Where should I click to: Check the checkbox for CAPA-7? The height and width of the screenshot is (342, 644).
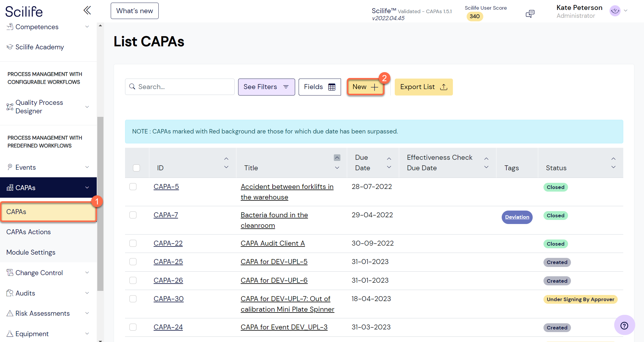(x=133, y=215)
